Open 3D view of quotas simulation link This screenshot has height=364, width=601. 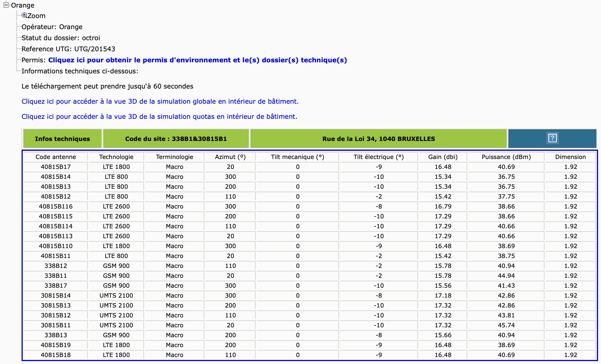[159, 116]
